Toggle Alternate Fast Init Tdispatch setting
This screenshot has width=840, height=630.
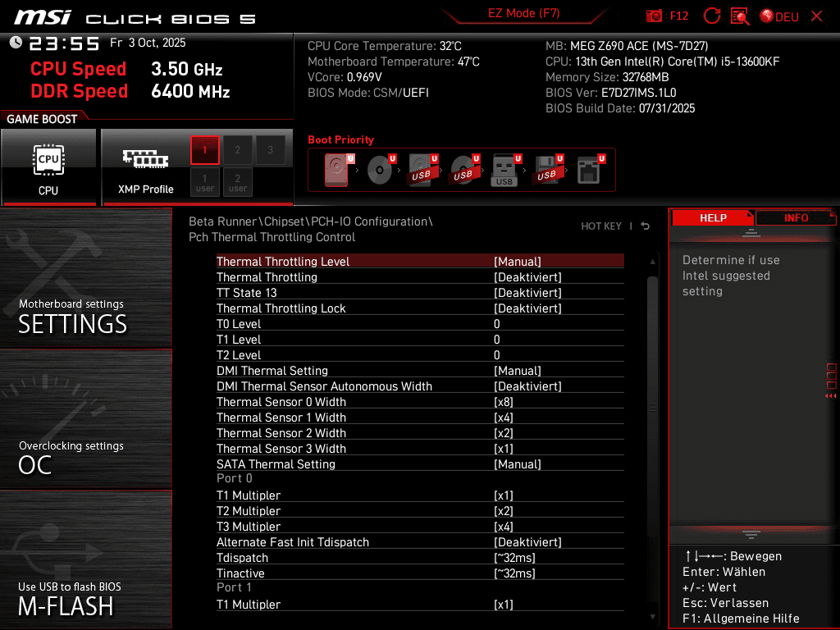[x=420, y=541]
